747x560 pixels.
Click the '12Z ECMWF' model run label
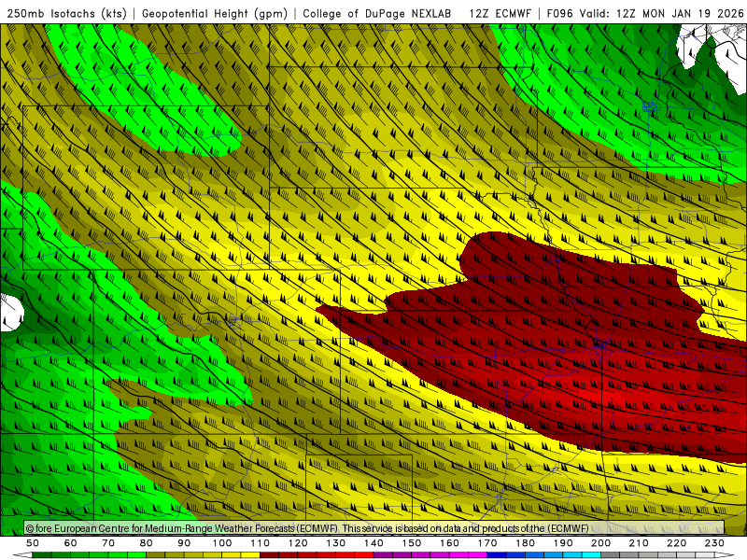point(500,13)
